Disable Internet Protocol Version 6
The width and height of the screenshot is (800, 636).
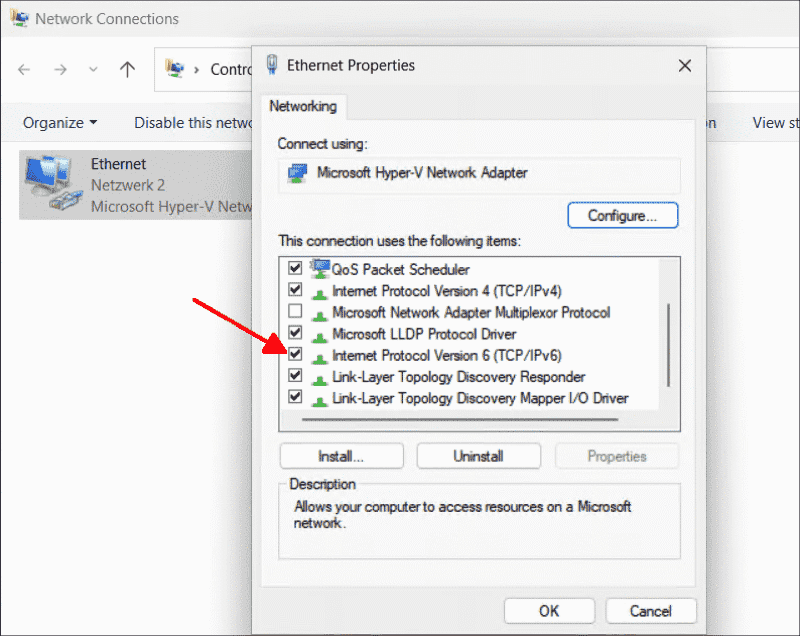click(295, 355)
